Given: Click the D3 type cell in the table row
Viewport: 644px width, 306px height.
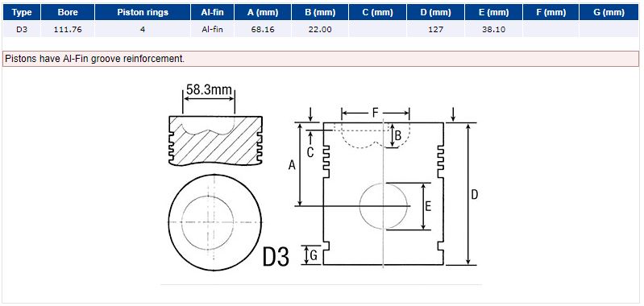Looking at the screenshot, I should pyautogui.click(x=22, y=30).
